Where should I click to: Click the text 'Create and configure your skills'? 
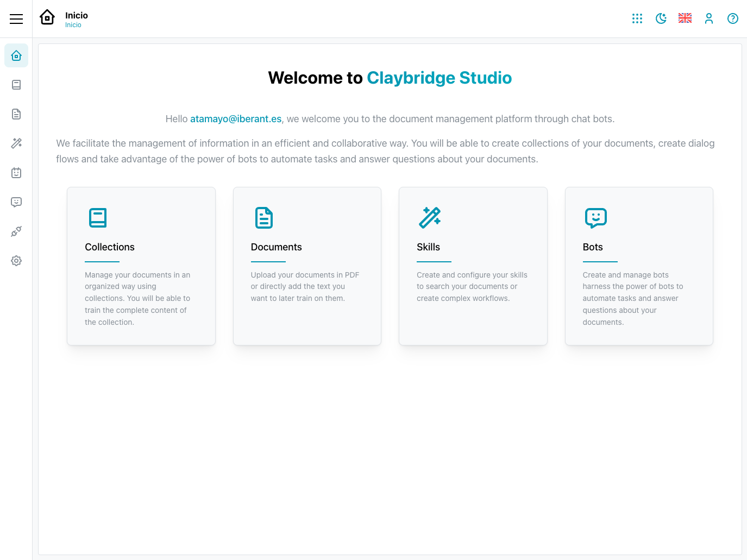click(472, 275)
